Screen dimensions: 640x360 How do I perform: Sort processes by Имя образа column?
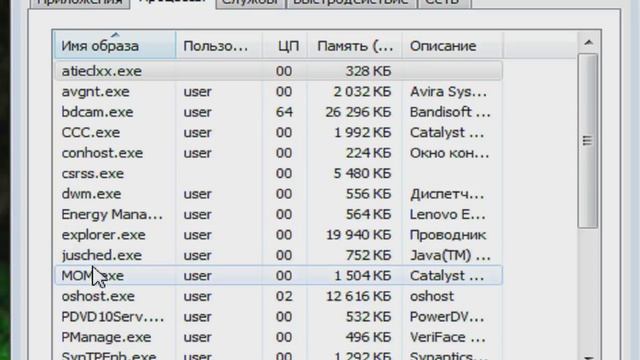coord(115,46)
